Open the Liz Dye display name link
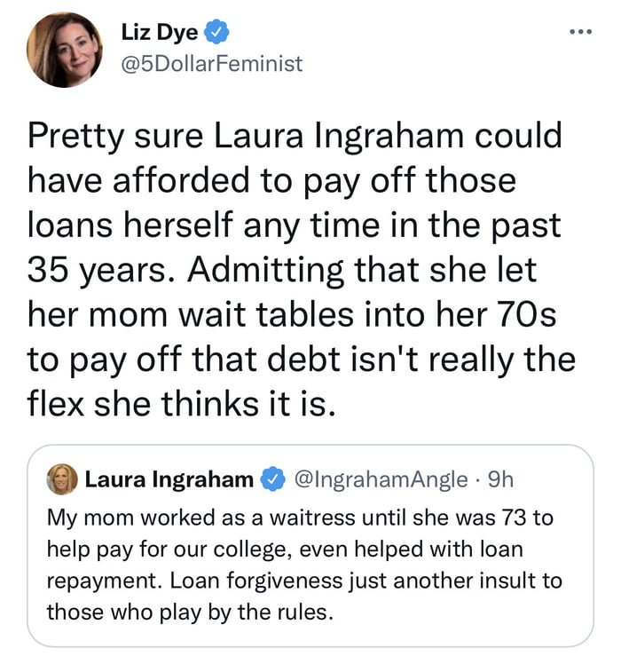This screenshot has height=672, width=621. [x=160, y=35]
